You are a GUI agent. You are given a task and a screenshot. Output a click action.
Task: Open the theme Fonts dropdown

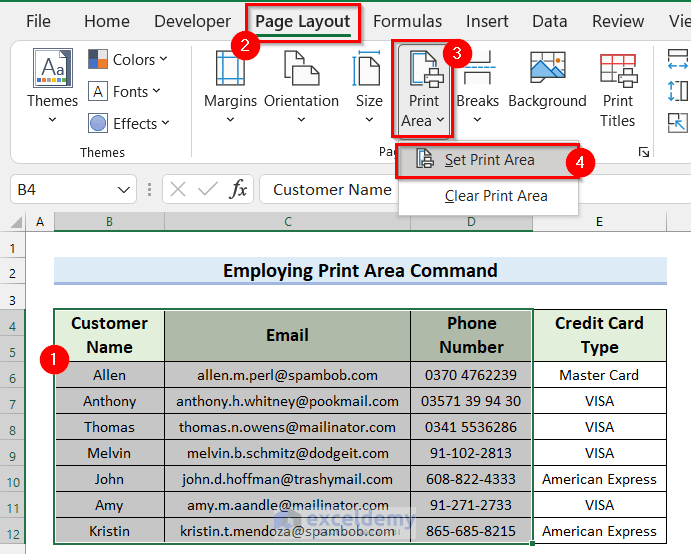click(x=124, y=92)
